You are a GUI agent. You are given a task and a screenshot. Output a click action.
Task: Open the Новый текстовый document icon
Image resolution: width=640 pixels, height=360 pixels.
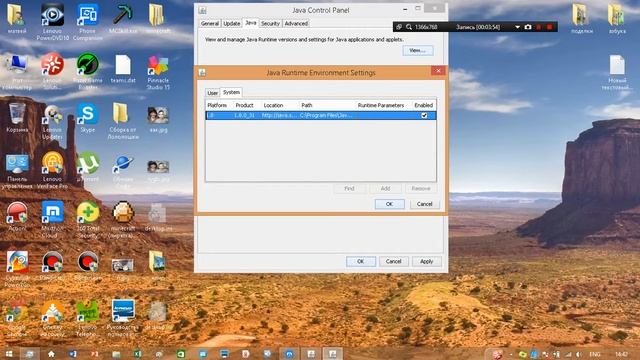[x=617, y=72]
